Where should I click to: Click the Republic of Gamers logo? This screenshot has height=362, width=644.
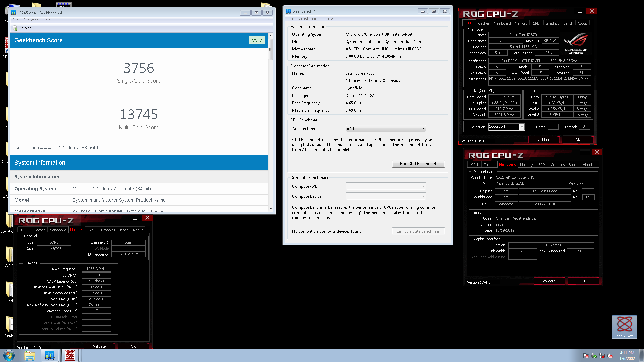click(x=576, y=43)
